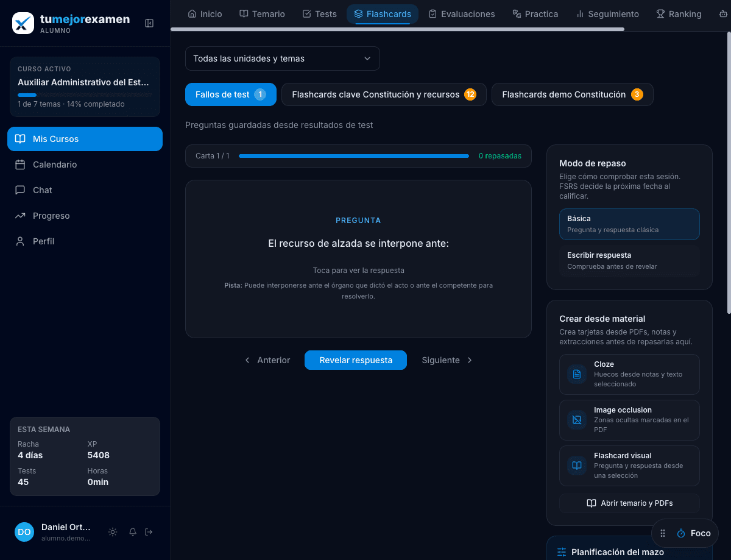Click Abrir temario y PDFs button
Viewport: 731px width, 560px height.
click(629, 503)
